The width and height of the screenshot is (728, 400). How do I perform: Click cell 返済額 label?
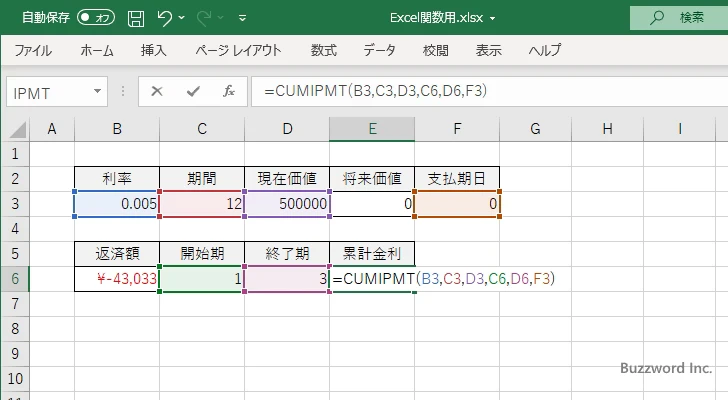point(117,254)
